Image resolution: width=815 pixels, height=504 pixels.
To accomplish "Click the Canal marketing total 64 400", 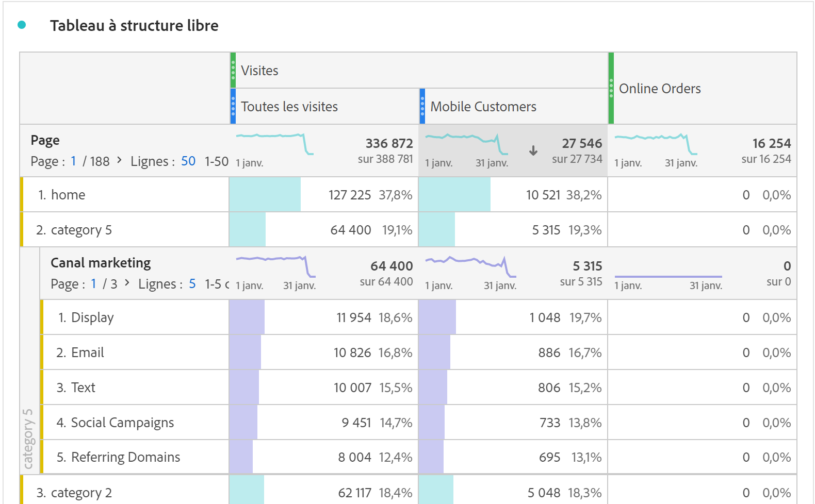I will point(392,266).
